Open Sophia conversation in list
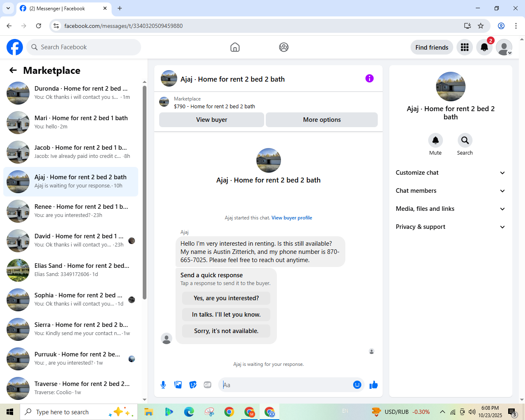This screenshot has height=420, width=525. click(71, 300)
